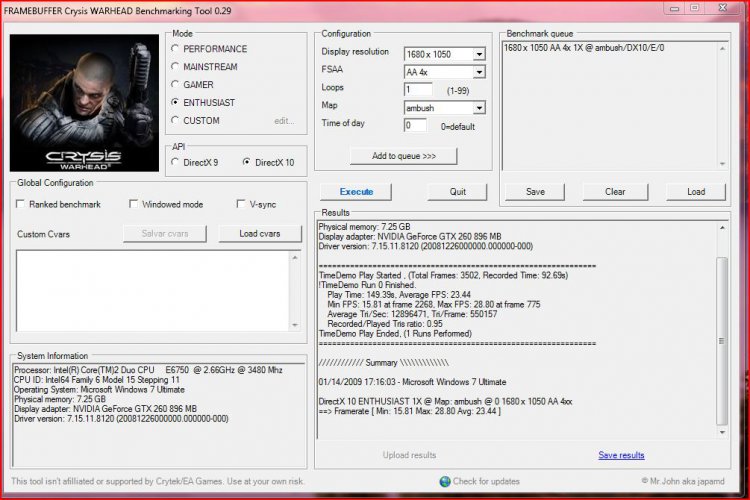Click the Salvar cvars button
The height and width of the screenshot is (500, 750).
[x=165, y=234]
